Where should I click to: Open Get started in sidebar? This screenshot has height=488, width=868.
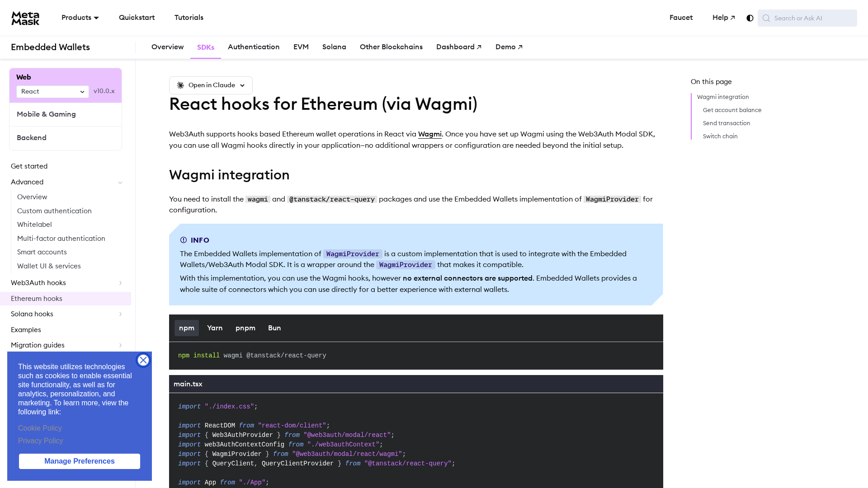click(29, 166)
